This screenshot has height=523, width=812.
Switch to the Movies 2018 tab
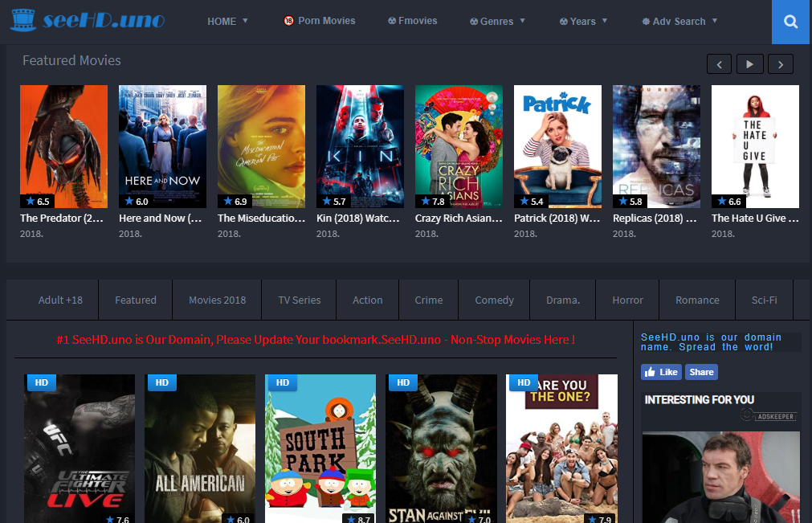[217, 300]
